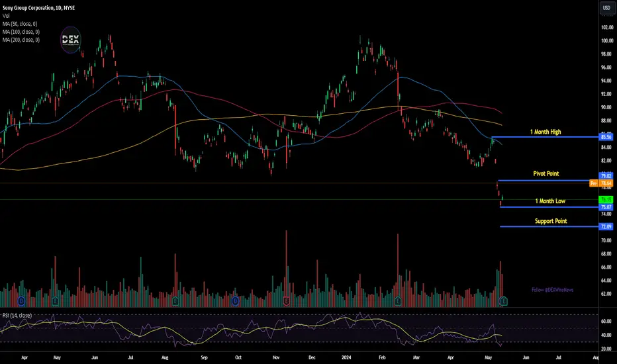Click the 70.00 price axis label

pos(606,240)
